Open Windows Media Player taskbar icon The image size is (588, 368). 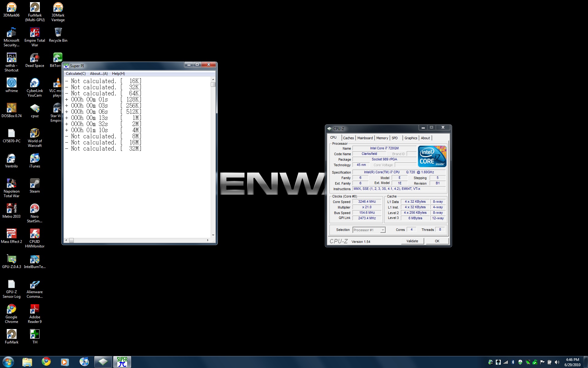point(65,362)
